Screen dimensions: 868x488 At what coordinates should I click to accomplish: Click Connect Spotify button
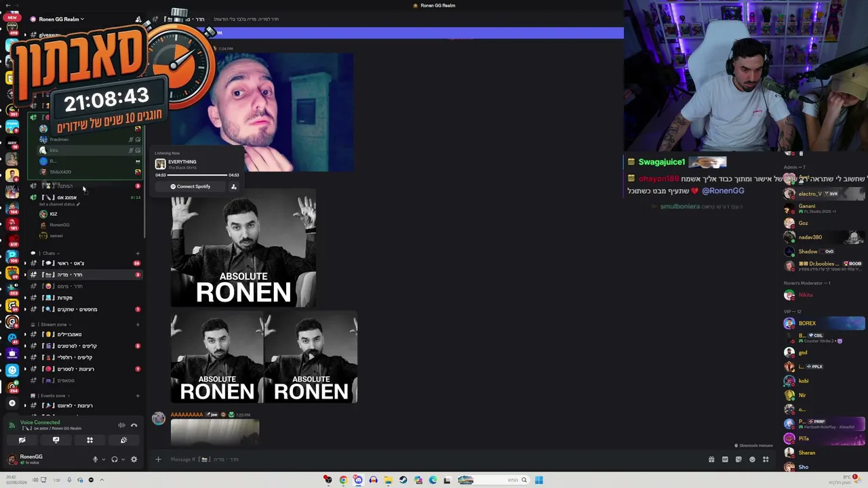click(191, 186)
